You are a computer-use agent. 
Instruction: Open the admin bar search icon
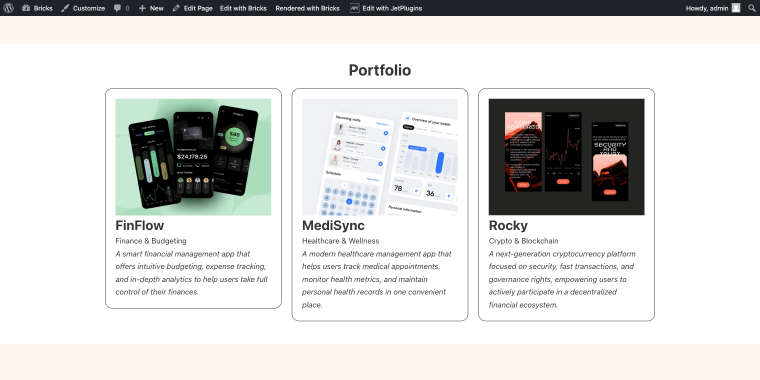(x=752, y=8)
